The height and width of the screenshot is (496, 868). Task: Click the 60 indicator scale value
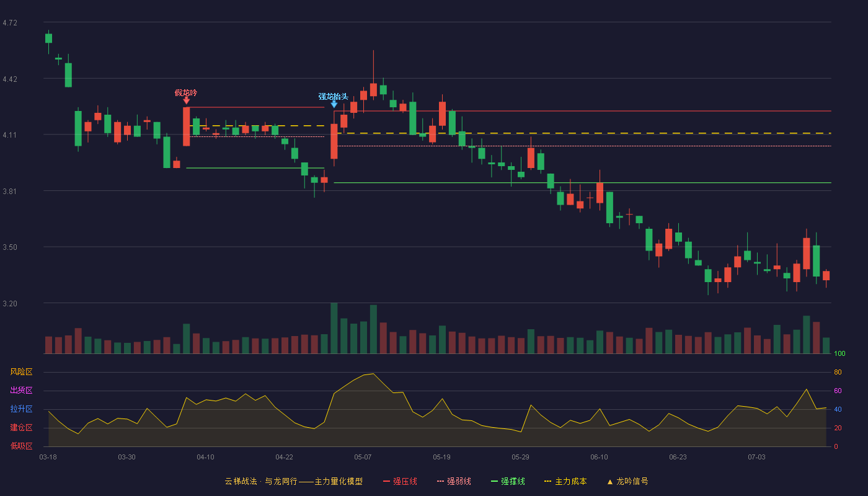(838, 391)
